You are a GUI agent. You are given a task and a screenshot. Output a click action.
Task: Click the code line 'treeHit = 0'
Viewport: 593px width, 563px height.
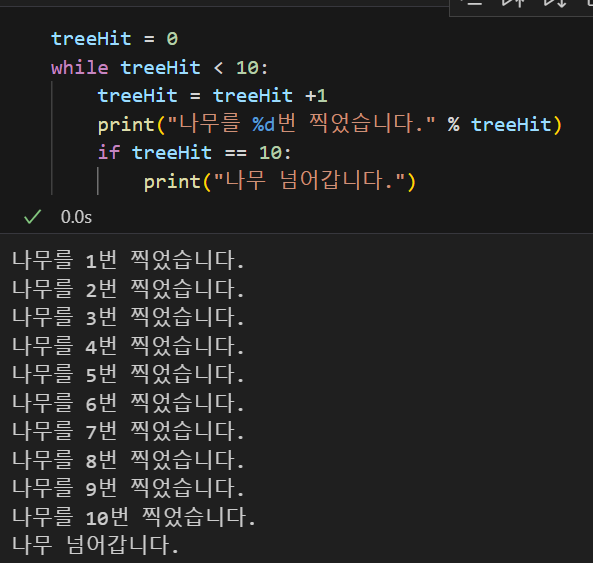(x=115, y=39)
